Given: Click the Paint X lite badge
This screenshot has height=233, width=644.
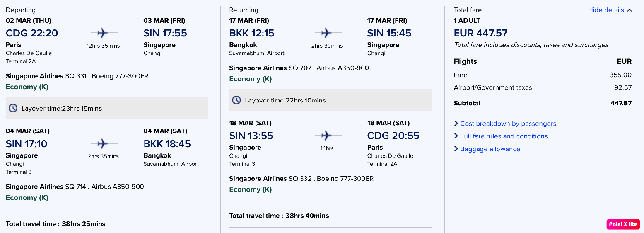Looking at the screenshot, I should pos(623,224).
